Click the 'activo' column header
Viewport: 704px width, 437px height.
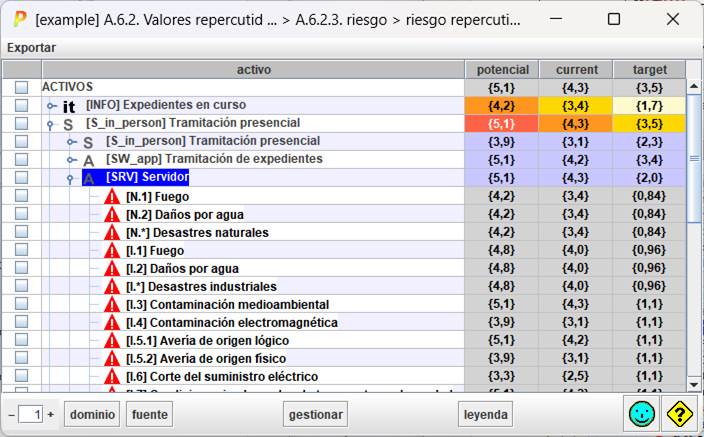253,70
